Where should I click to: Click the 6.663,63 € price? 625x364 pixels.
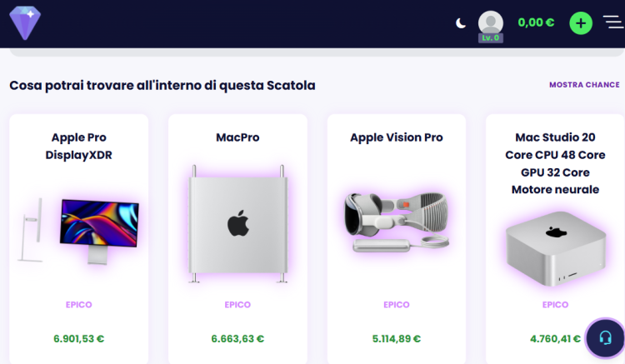click(237, 339)
